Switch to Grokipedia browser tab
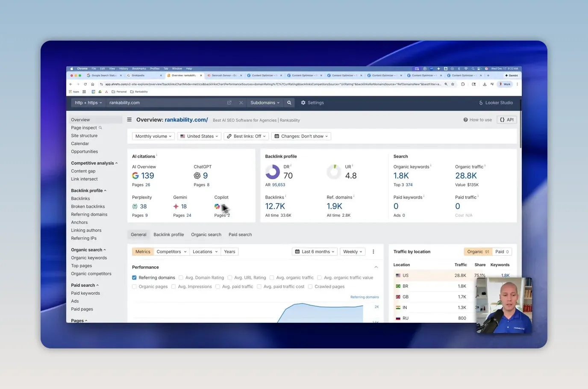This screenshot has height=389, width=588. coord(144,75)
